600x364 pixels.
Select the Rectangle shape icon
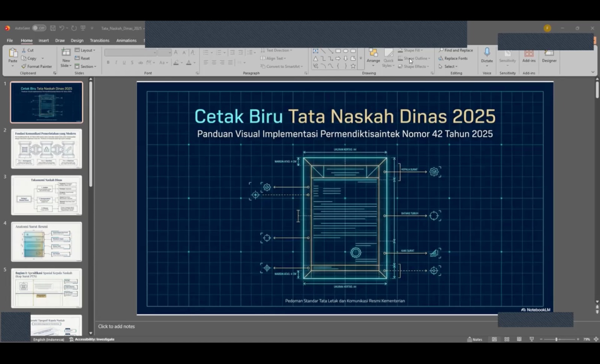coord(338,51)
